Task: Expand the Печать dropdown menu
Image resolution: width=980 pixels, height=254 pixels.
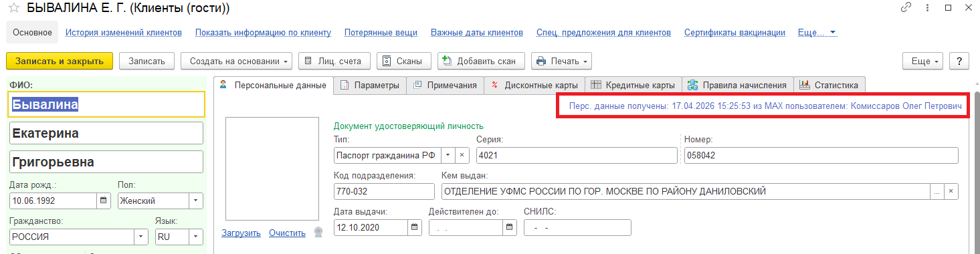Action: (562, 61)
